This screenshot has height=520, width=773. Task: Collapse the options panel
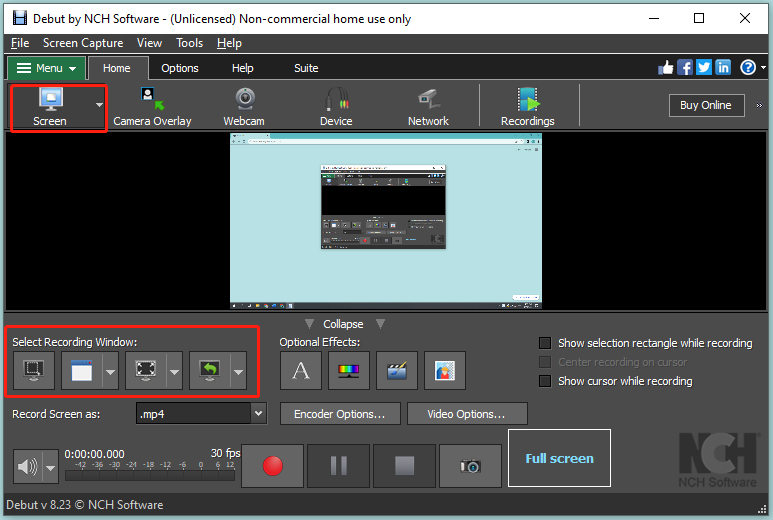coord(344,324)
